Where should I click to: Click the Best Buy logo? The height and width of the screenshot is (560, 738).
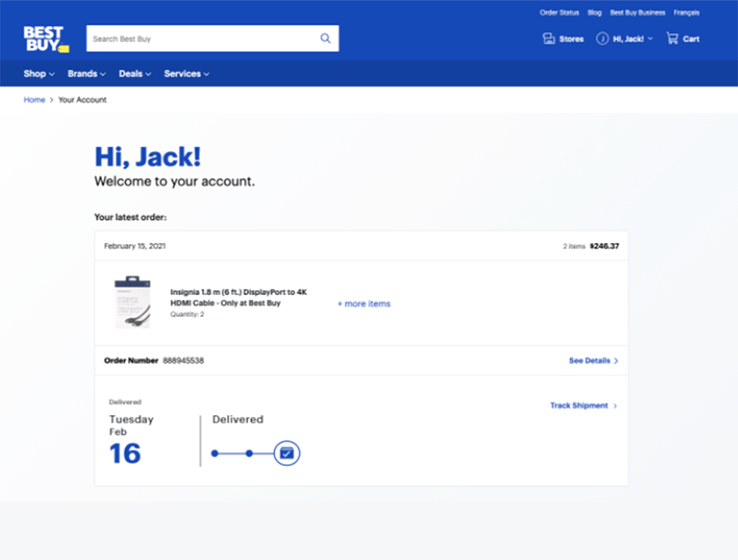point(46,39)
